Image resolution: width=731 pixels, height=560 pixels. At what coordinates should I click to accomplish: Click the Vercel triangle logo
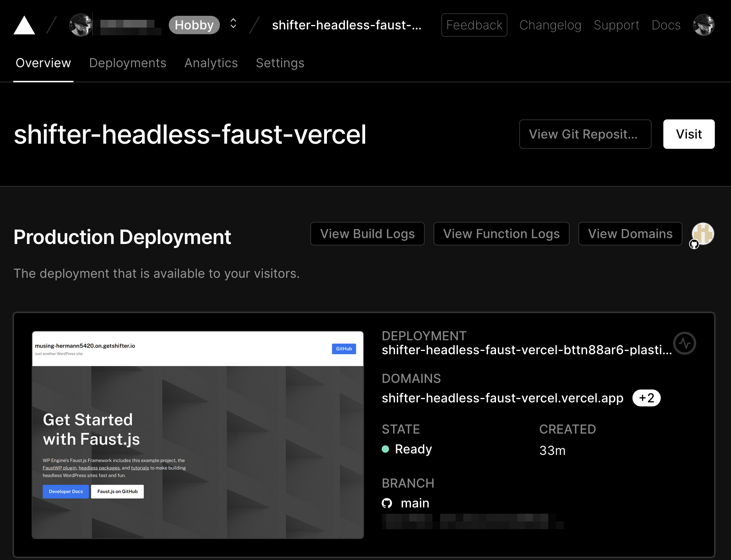pos(24,25)
